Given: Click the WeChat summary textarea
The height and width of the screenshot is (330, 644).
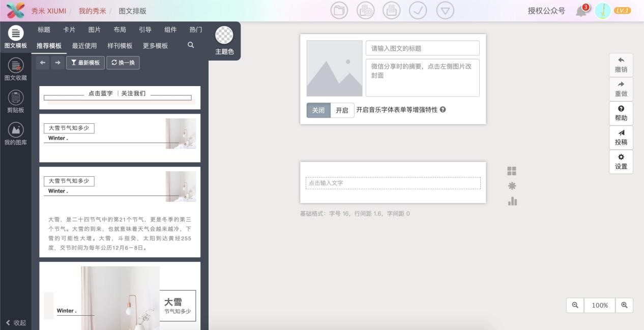Looking at the screenshot, I should tap(423, 77).
